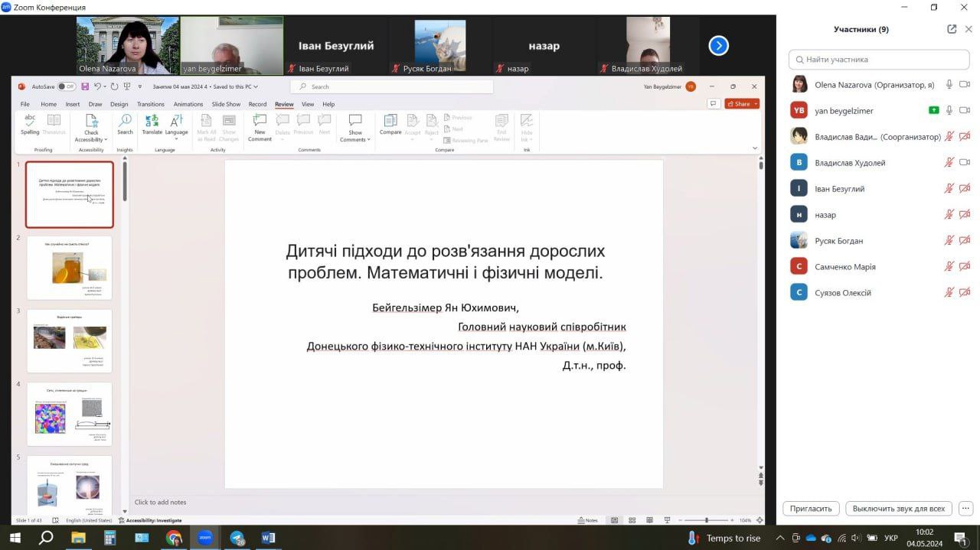Viewport: 980px width, 550px height.
Task: Select slide 2 thumbnail
Action: pos(69,268)
